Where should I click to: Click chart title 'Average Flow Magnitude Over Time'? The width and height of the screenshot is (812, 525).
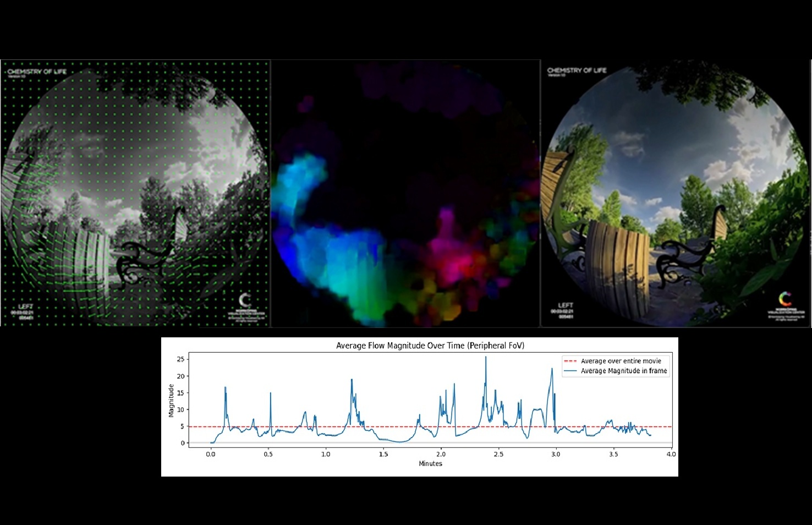pyautogui.click(x=430, y=346)
